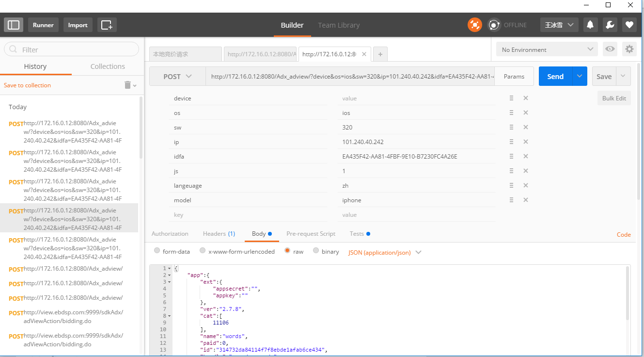Delete the idfa parameter row
Image resolution: width=644 pixels, height=357 pixels.
(x=526, y=156)
